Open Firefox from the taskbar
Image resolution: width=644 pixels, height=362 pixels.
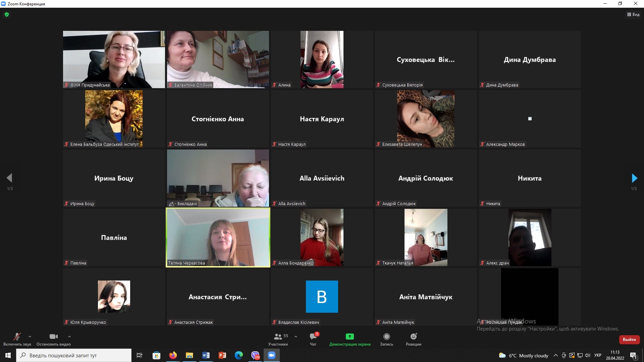pos(173,355)
